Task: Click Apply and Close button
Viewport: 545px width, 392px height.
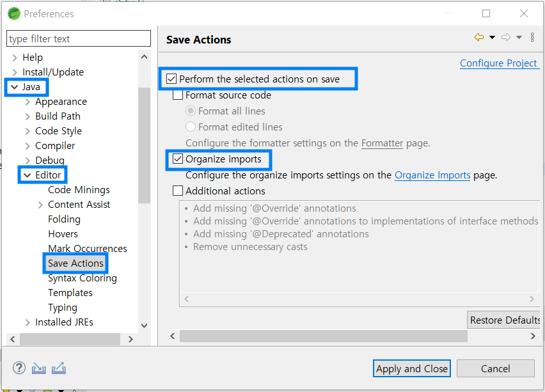Action: coord(412,368)
